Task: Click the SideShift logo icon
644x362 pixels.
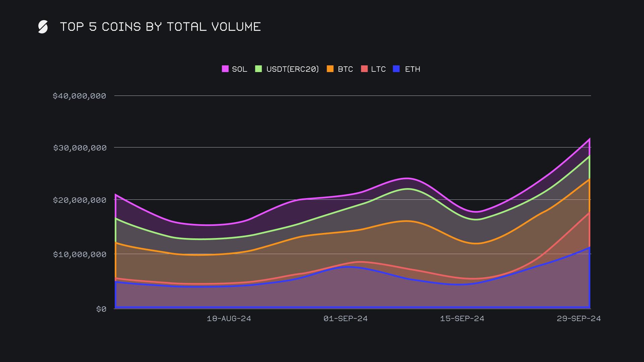Action: (x=43, y=27)
